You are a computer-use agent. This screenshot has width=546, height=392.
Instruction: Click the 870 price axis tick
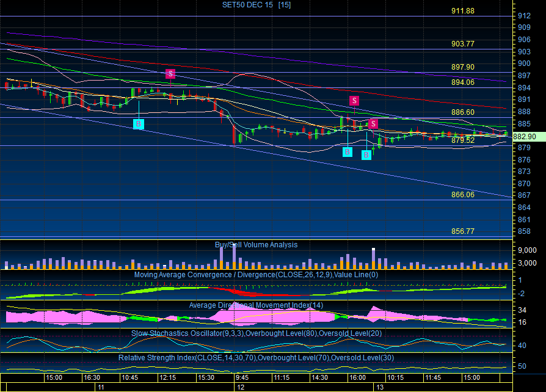tap(525, 183)
